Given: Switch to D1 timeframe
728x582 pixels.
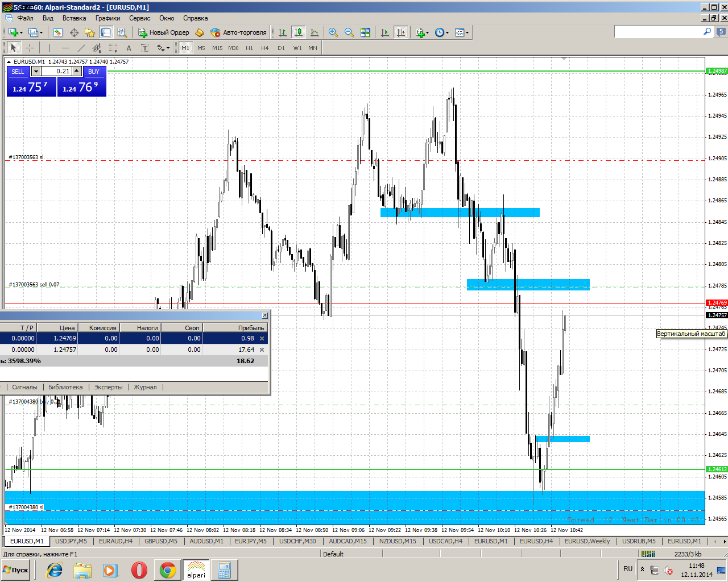Looking at the screenshot, I should pos(281,48).
